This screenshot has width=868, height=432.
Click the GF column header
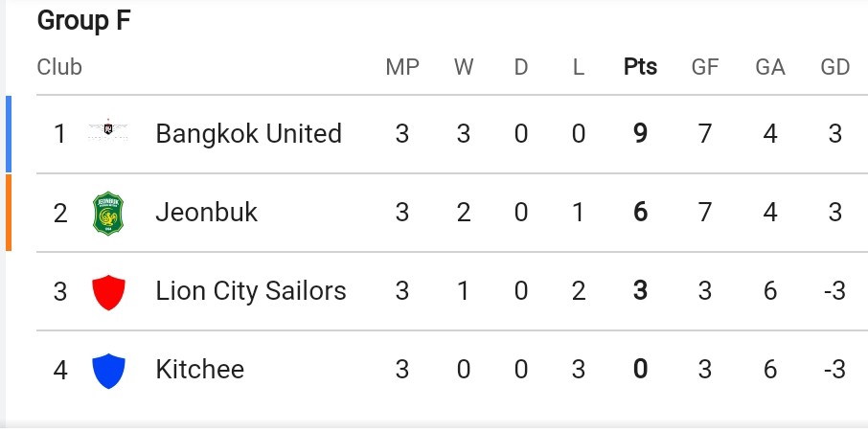coord(705,67)
